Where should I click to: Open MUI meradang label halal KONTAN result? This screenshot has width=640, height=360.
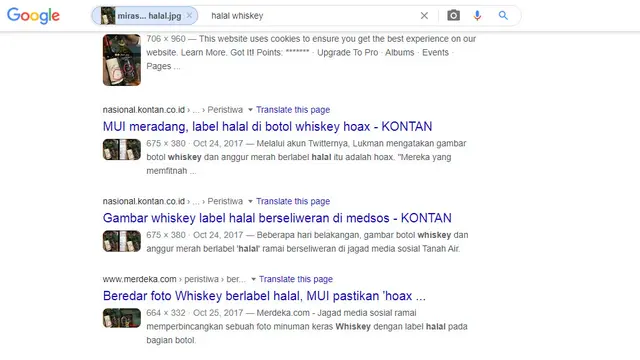point(267,127)
